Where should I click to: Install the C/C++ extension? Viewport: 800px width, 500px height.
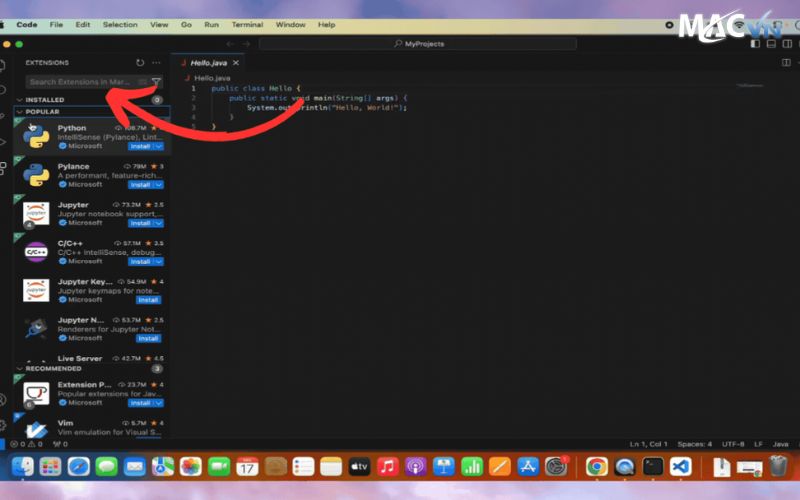click(140, 262)
